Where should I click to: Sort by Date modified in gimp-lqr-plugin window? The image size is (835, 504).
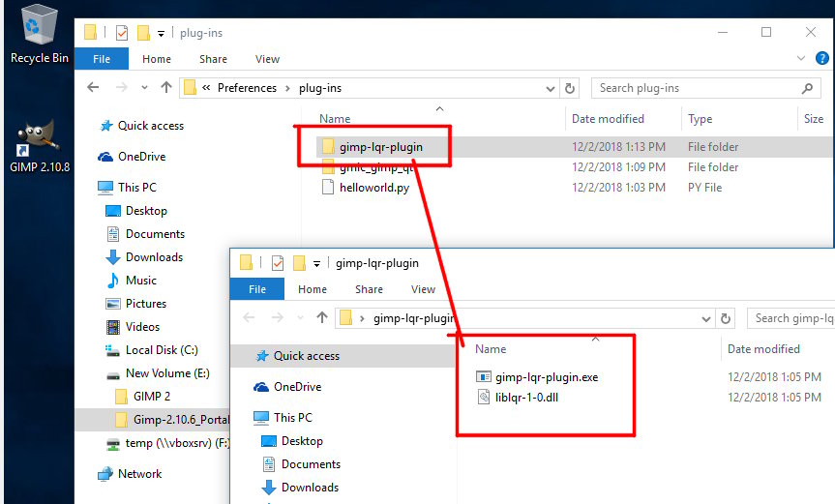[763, 349]
